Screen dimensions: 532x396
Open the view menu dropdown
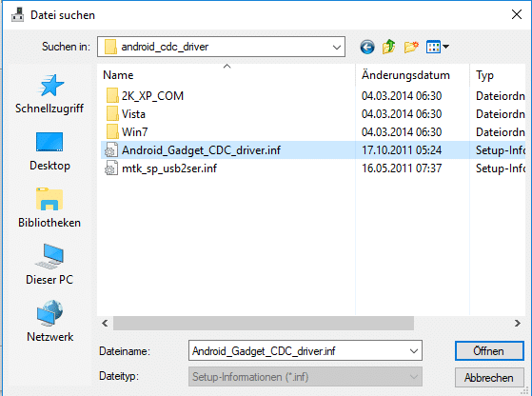(x=438, y=47)
